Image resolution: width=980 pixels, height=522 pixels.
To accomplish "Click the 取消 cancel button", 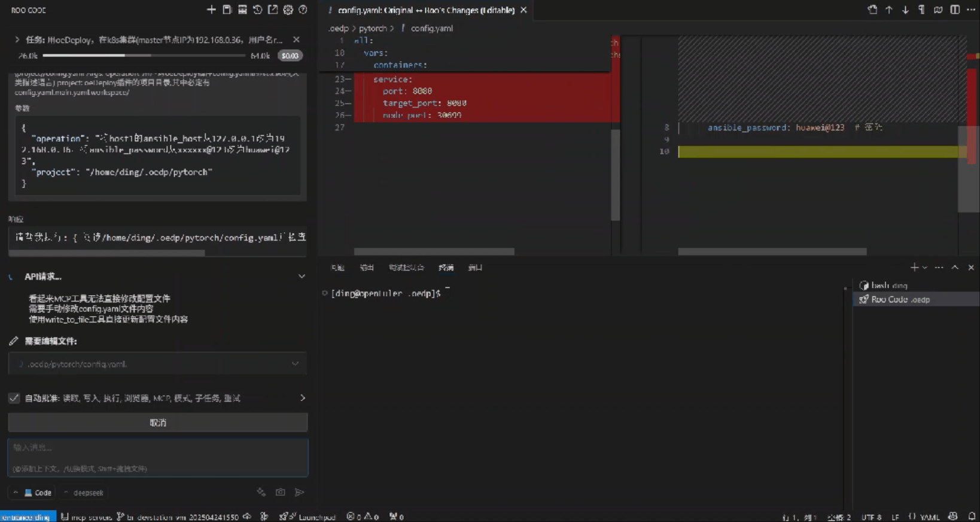I will coord(158,423).
